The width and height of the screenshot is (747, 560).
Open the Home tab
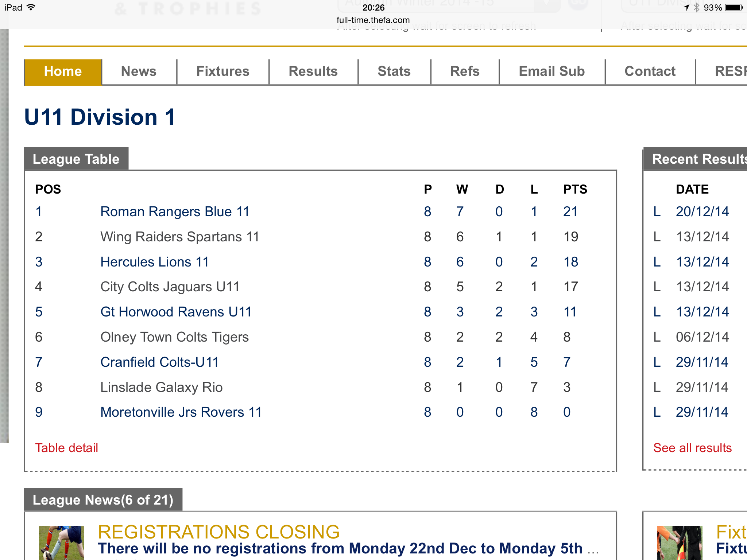click(63, 71)
